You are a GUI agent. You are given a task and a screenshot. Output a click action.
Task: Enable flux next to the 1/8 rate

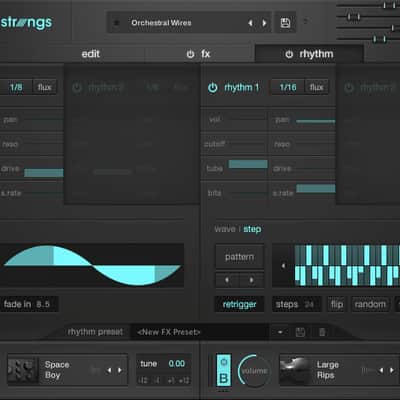pyautogui.click(x=44, y=87)
